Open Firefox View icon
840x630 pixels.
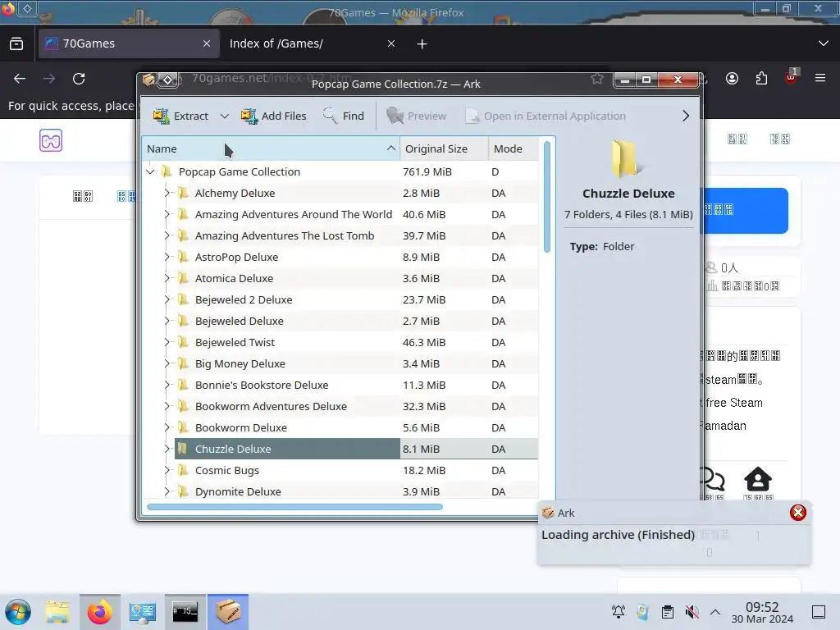(x=16, y=43)
